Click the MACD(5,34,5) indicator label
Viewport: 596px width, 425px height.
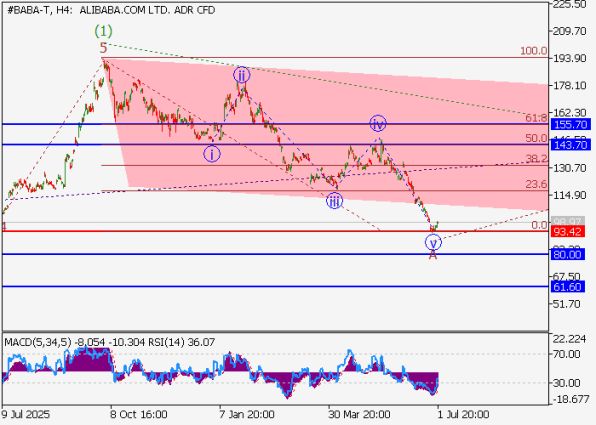(x=38, y=342)
